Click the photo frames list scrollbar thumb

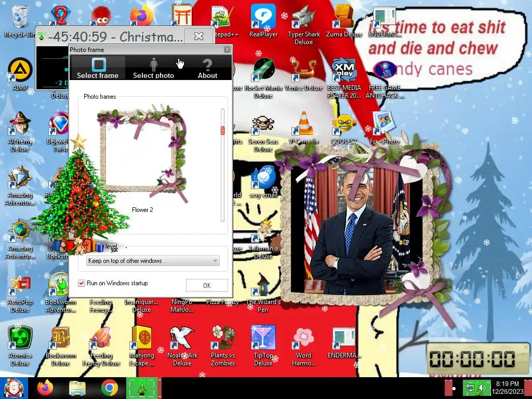[x=222, y=130]
